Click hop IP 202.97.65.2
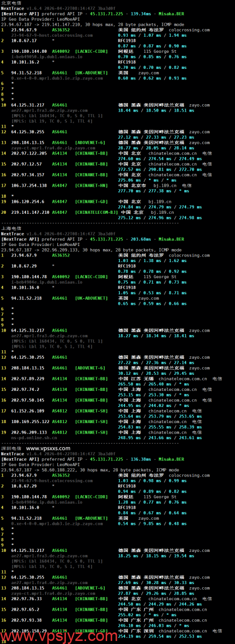This screenshot has width=235, height=644. pos(25,609)
